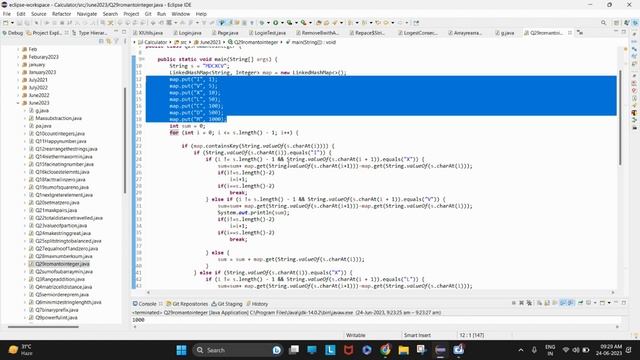Screen dimensions: 640x360
Task: Click the toolbar Search magnifier icon
Action: pyautogui.click(x=603, y=23)
